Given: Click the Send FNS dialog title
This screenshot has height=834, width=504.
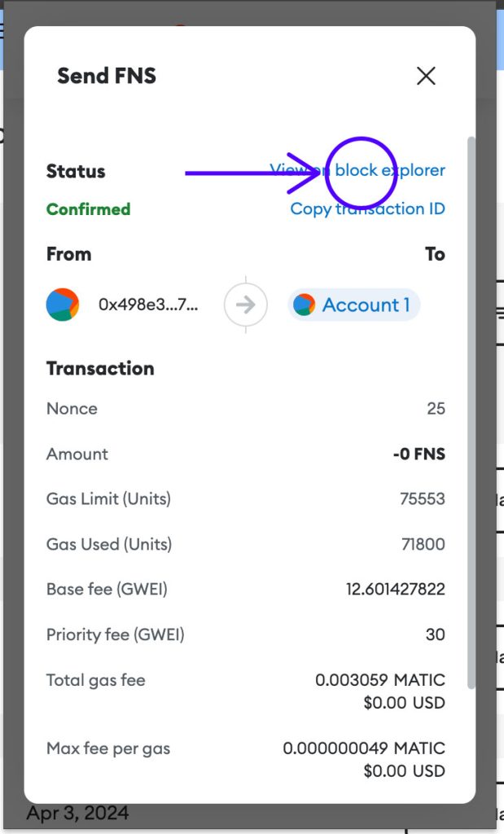Looking at the screenshot, I should (x=107, y=77).
